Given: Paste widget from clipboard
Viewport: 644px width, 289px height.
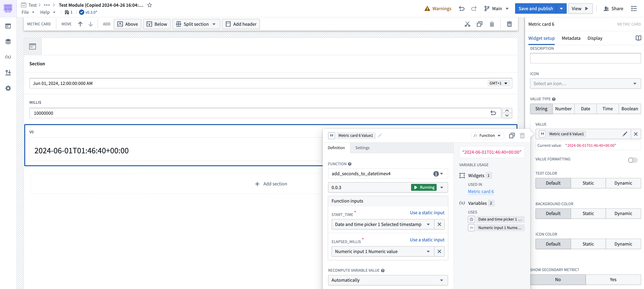Looking at the screenshot, I should tap(491, 24).
